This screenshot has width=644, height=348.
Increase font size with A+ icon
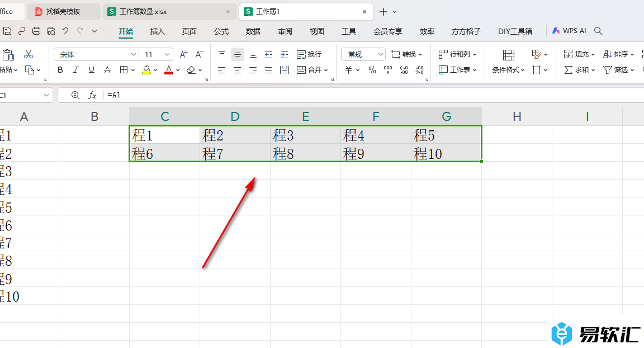click(x=183, y=54)
